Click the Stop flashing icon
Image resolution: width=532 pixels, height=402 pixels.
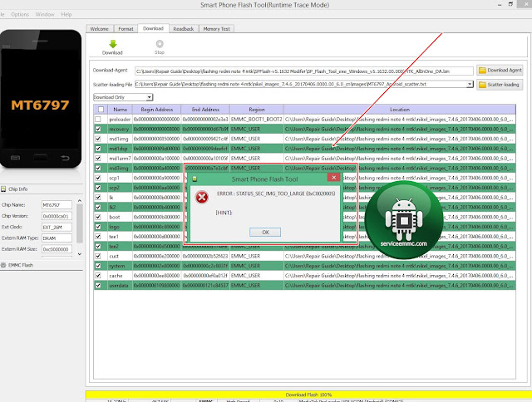click(160, 44)
